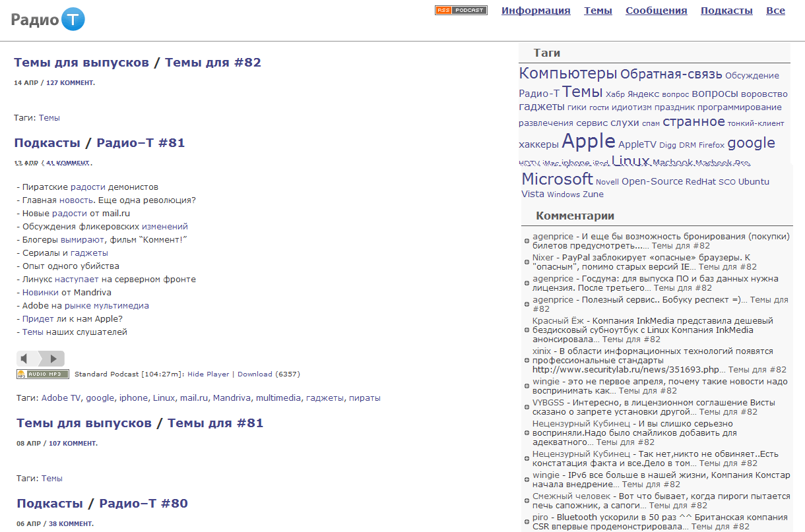Expand the Красный Ёж InkMedia comment
Viewport: 805px width, 532px height.
(x=527, y=330)
